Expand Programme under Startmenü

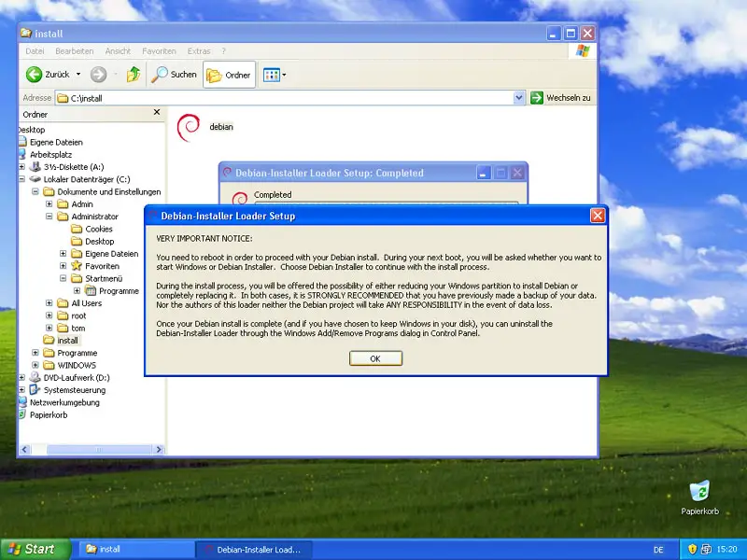(78, 290)
